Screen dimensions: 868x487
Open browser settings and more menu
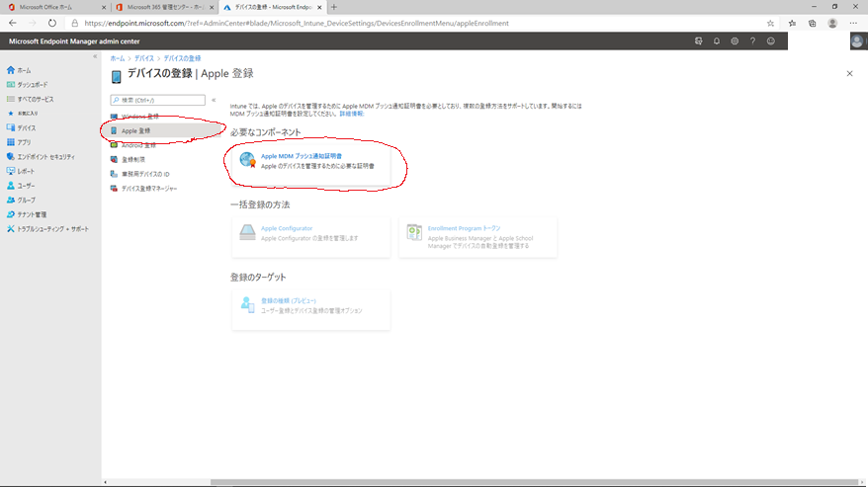(853, 24)
